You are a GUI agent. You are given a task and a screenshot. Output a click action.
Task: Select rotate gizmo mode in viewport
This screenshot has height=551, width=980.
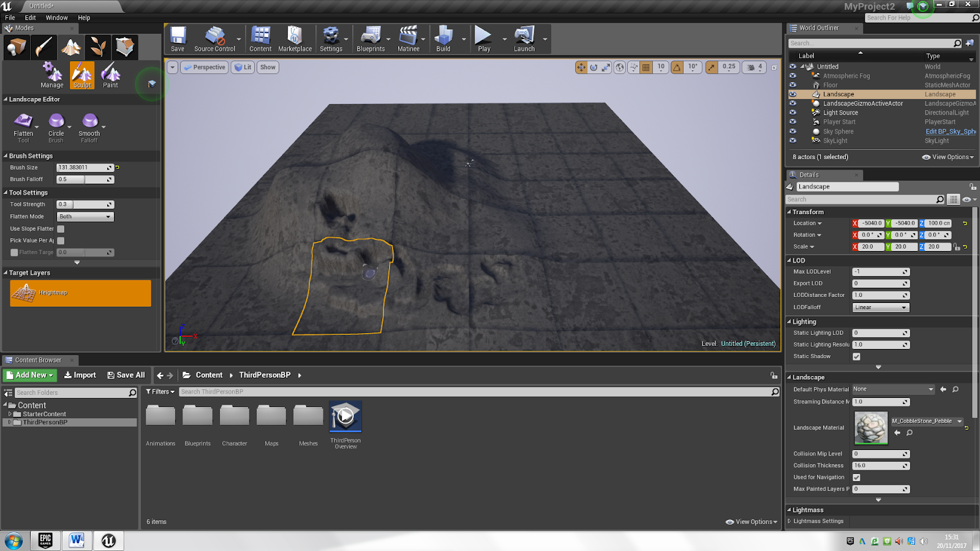coord(594,67)
